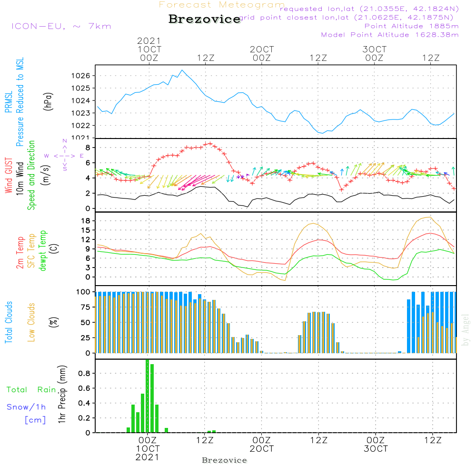Click the top '3OCT 00Z' time label
The image size is (476, 476).
pyautogui.click(x=374, y=53)
